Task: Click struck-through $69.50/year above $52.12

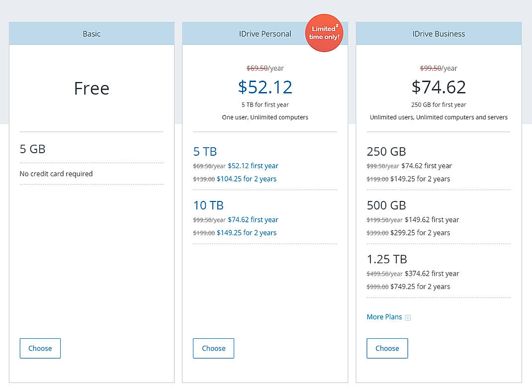Action: [265, 68]
